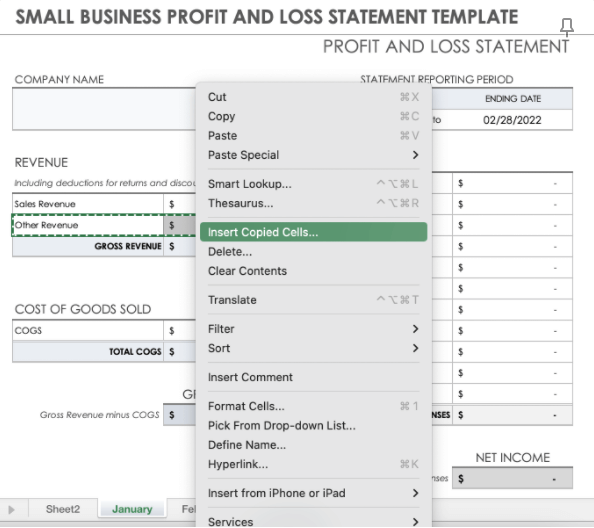594x528 pixels.
Task: Click the Sales Revenue dollar amount cell
Action: tap(180, 204)
